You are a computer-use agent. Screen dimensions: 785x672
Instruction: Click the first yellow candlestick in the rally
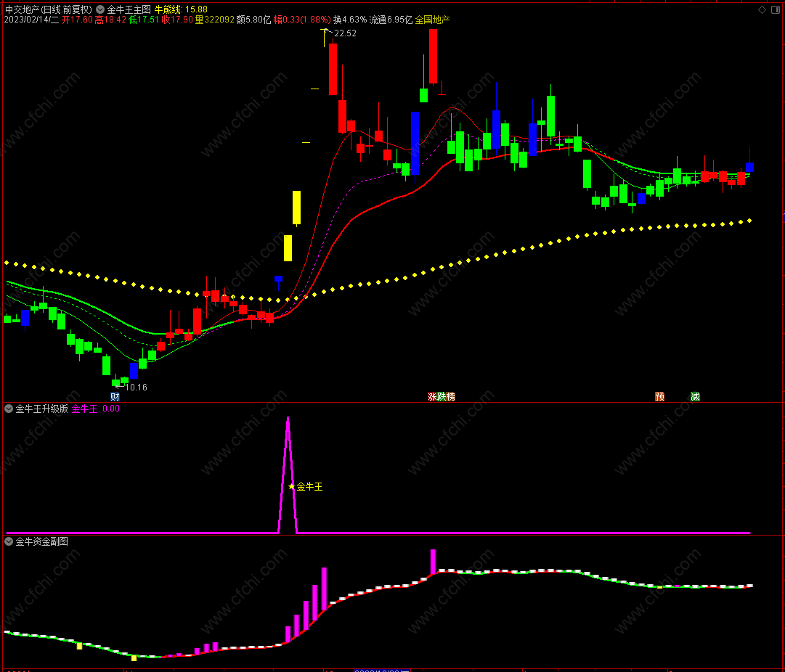[x=288, y=247]
